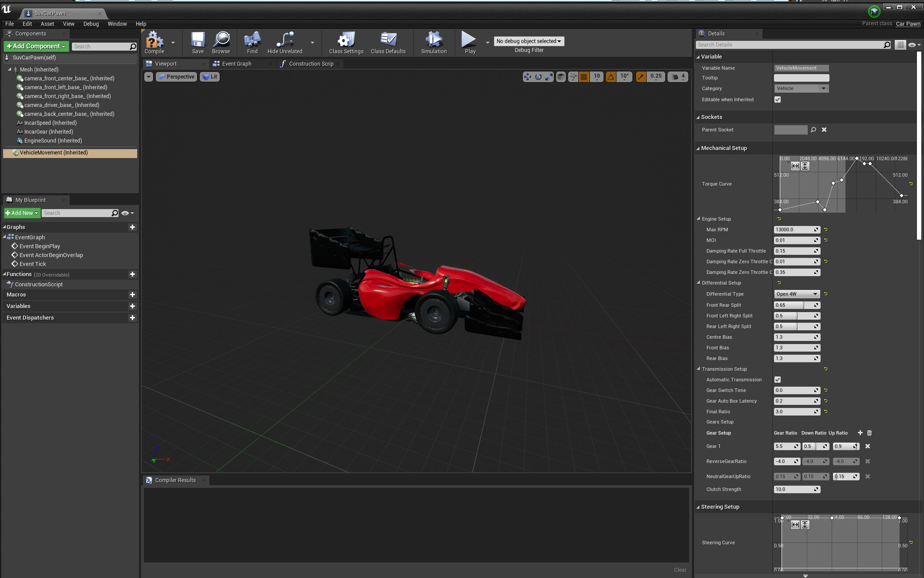Uncheck Automatic Transmission
924x578 pixels.
pos(778,380)
